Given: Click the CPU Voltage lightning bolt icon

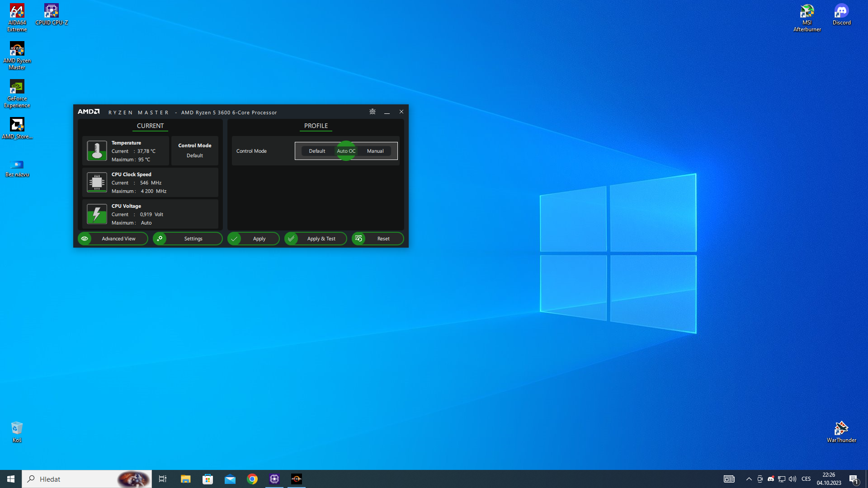Looking at the screenshot, I should (x=97, y=214).
